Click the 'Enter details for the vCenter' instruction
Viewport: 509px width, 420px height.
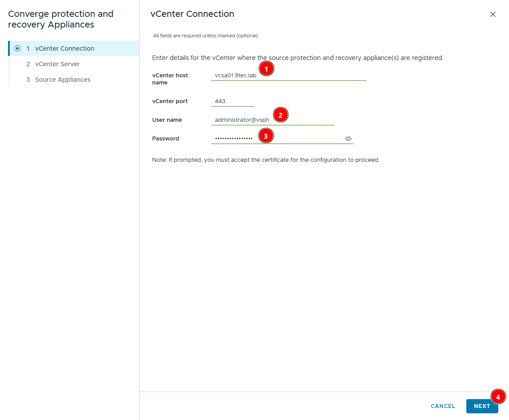[x=298, y=58]
